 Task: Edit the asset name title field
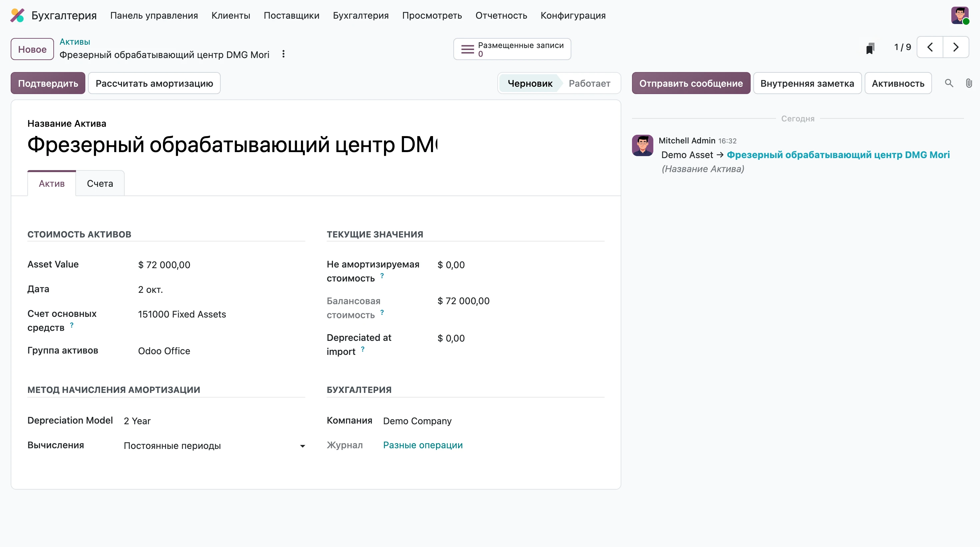[x=232, y=145]
